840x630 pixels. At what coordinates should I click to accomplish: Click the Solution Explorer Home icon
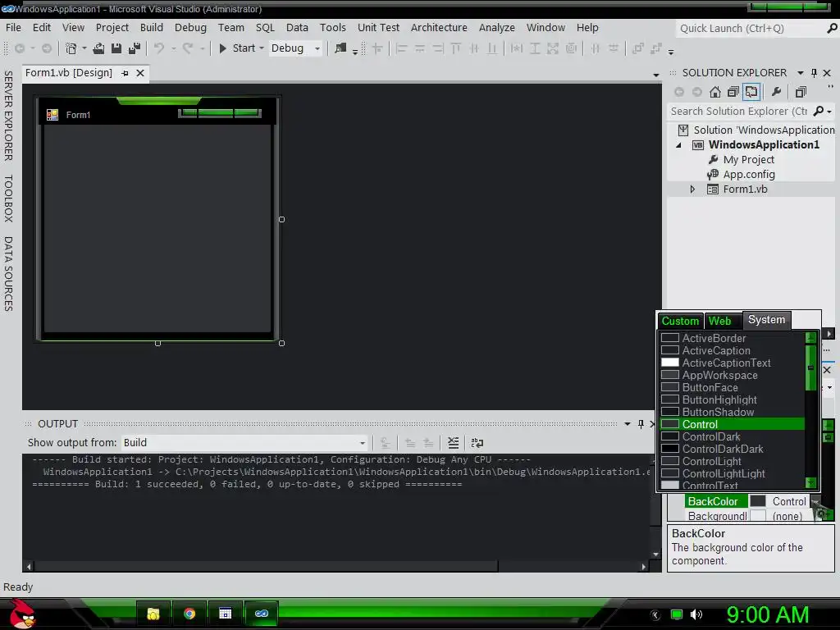(714, 92)
